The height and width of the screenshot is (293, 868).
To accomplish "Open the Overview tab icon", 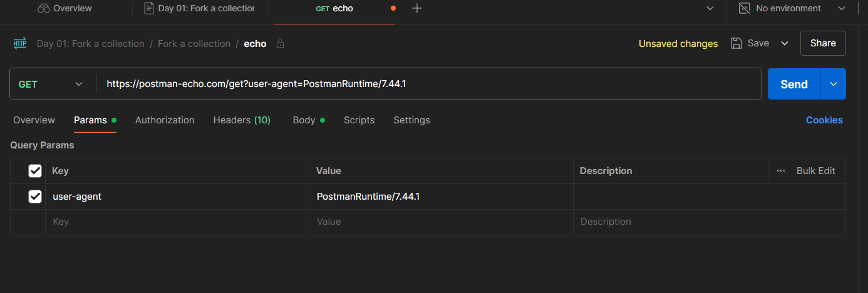I will (x=43, y=8).
